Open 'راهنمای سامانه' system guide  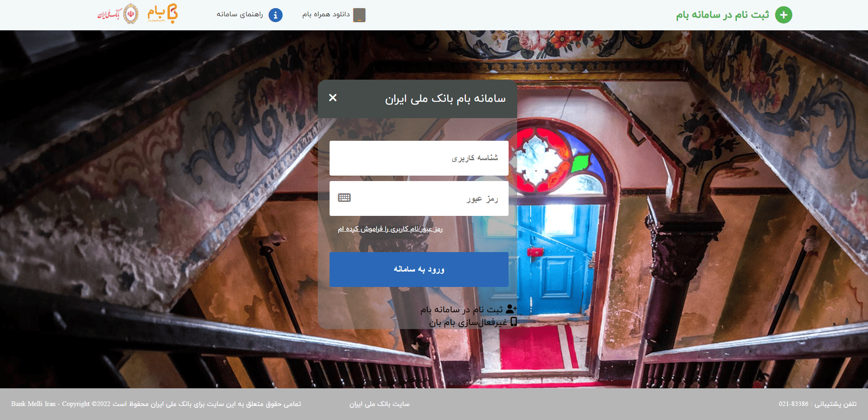(x=240, y=14)
